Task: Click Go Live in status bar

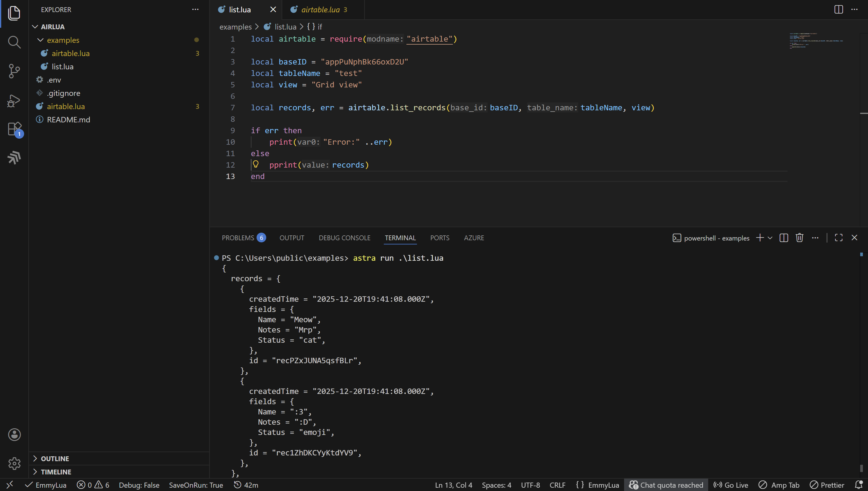Action: tap(731, 485)
